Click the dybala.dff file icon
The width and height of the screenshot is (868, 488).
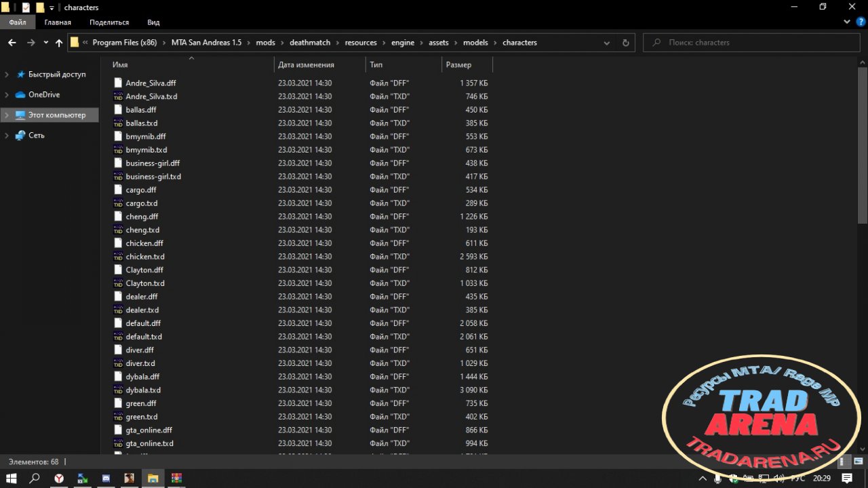118,377
